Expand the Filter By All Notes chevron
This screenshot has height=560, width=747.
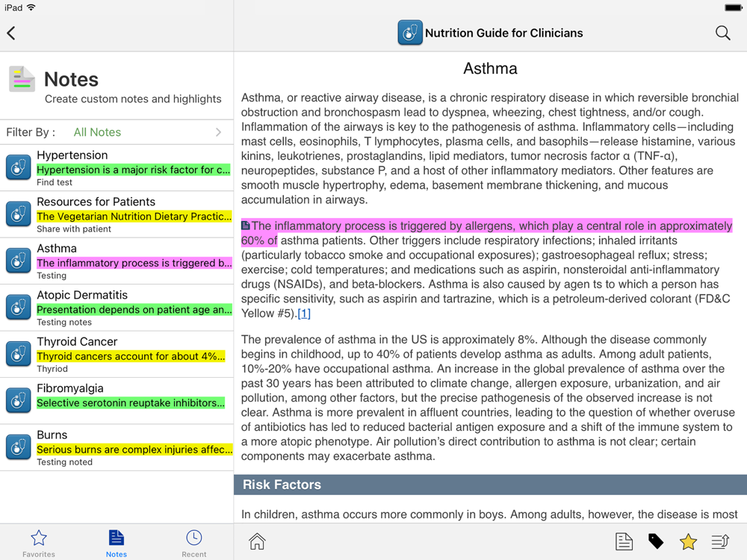tap(218, 132)
